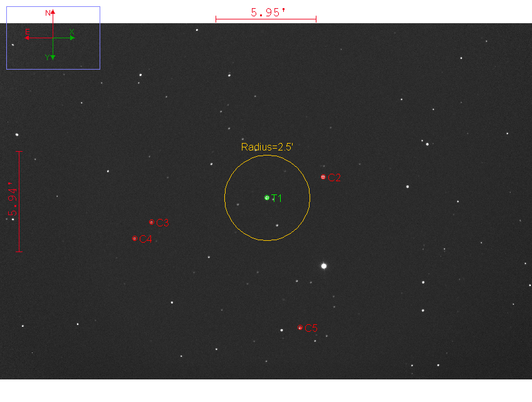Click the red C3 comparison aperture marker
This screenshot has width=532, height=402.
(151, 222)
